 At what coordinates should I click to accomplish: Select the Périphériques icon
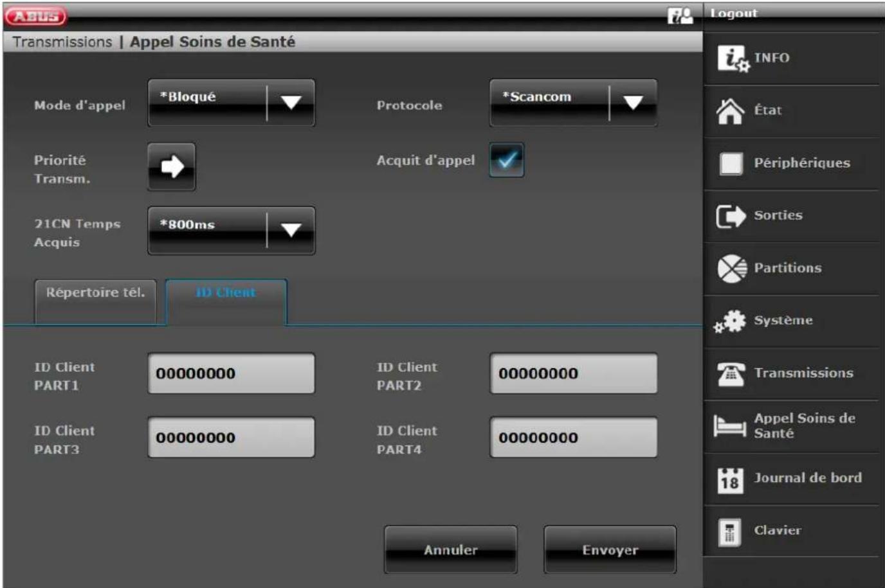731,163
